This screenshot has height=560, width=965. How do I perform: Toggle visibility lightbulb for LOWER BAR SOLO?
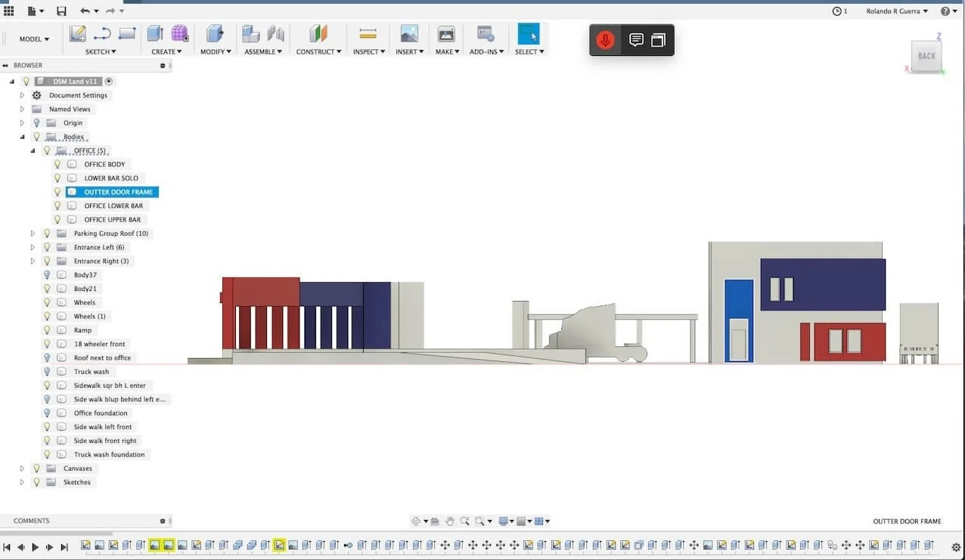pos(57,178)
